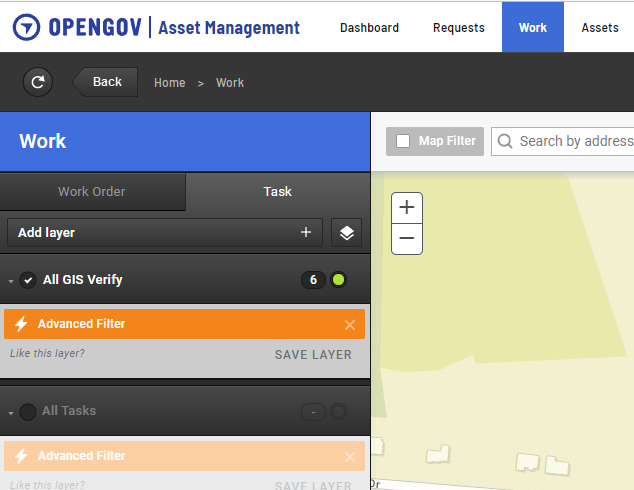Enable the All Tasks layer toggle
The height and width of the screenshot is (490, 634).
click(28, 412)
